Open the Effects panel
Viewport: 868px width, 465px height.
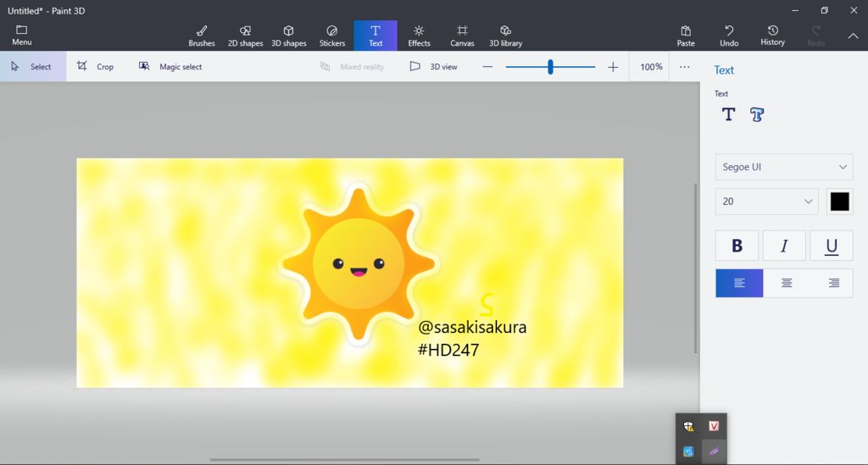tap(419, 36)
